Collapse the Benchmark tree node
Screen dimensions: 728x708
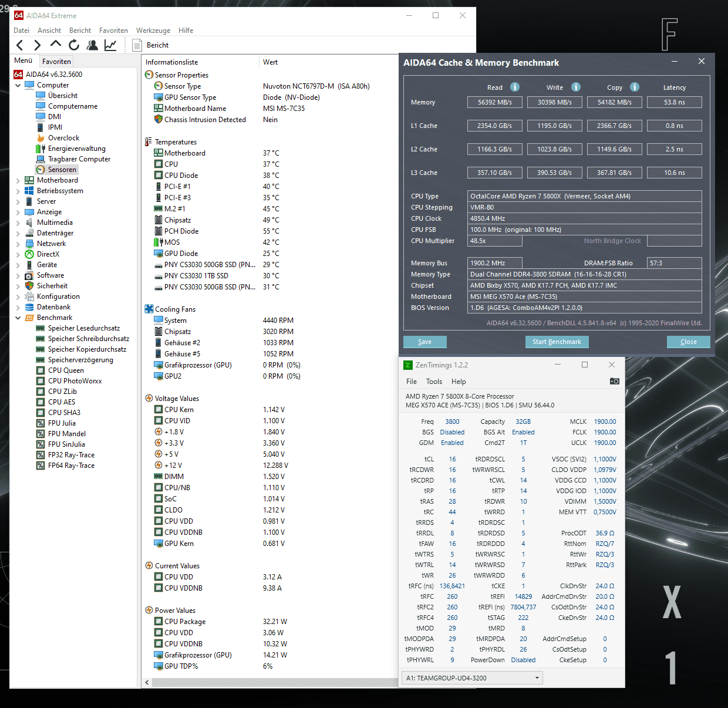click(x=18, y=318)
